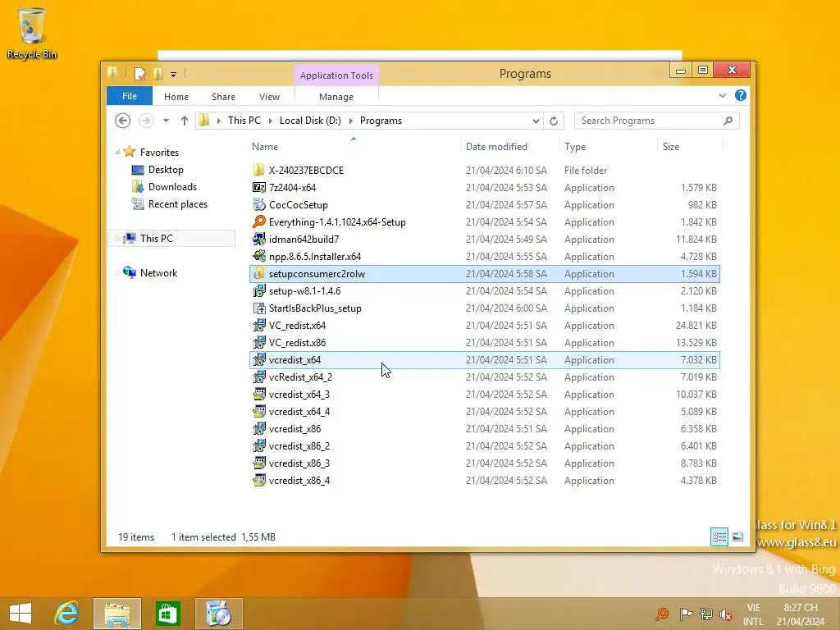Go forward with the Forward arrow button
This screenshot has width=840, height=630.
point(146,121)
